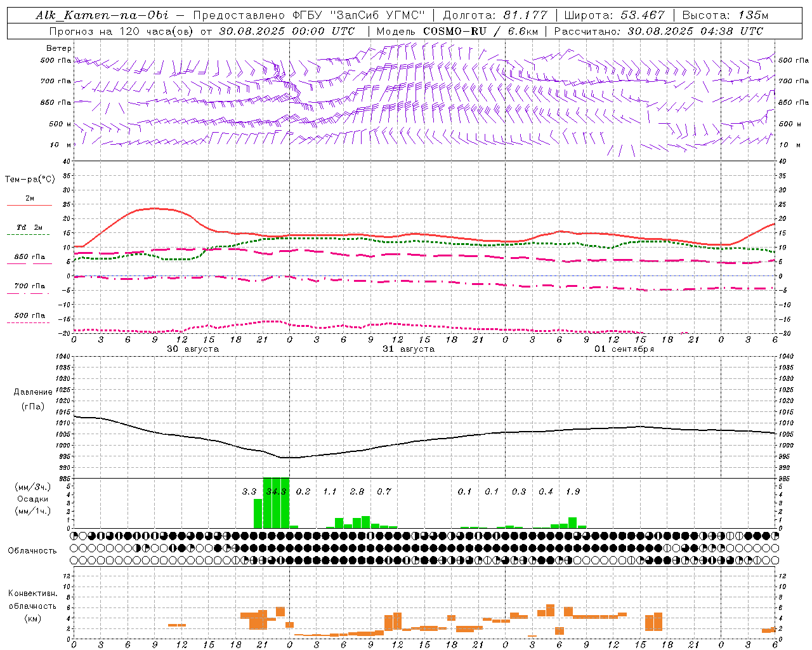The image size is (812, 650).
Task: Click the 'Осадки' precipitation label
Action: click(33, 500)
